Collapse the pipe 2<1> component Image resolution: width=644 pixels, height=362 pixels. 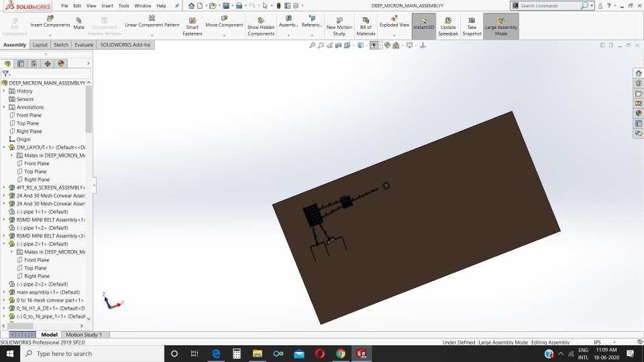click(4, 243)
